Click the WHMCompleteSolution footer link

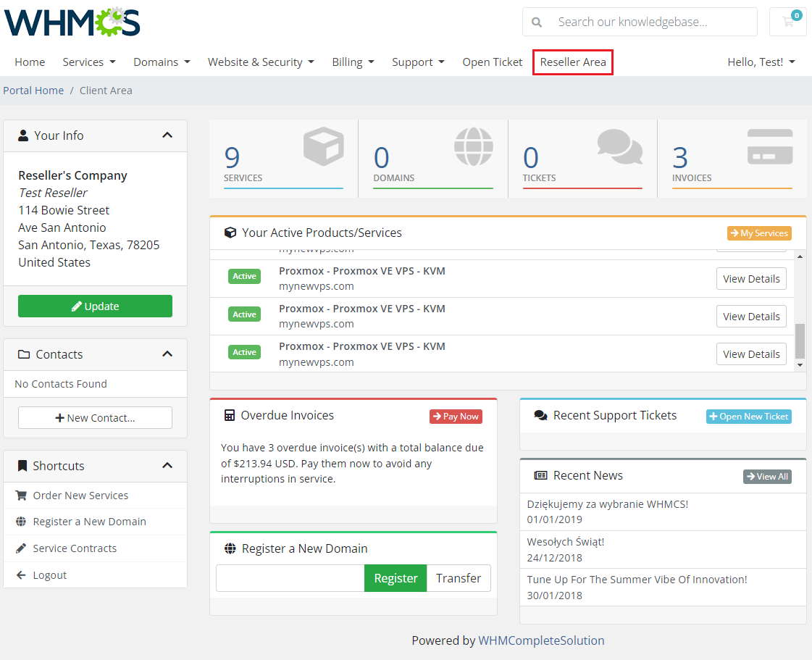(541, 641)
